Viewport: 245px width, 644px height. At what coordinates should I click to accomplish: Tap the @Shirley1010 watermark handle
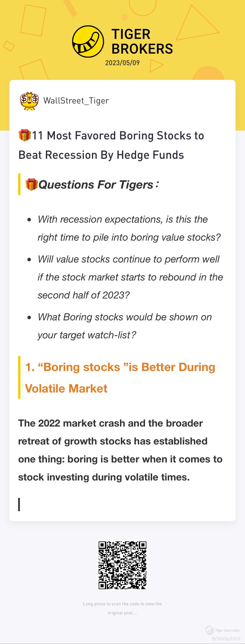click(x=226, y=638)
